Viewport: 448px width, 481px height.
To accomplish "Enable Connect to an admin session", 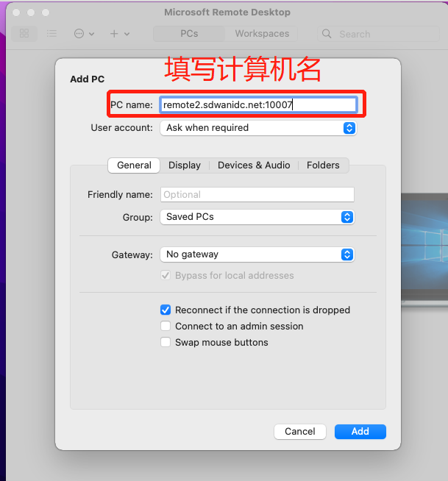I will coord(166,326).
